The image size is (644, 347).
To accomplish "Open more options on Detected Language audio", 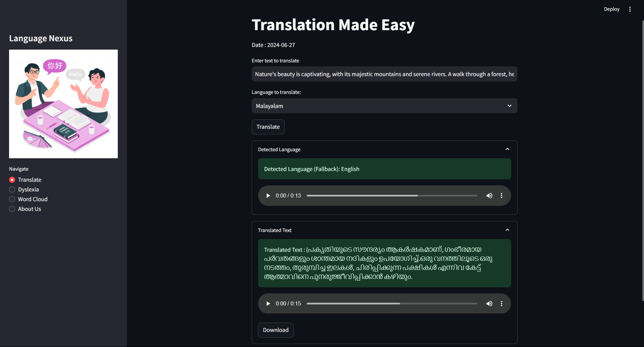I will (501, 196).
